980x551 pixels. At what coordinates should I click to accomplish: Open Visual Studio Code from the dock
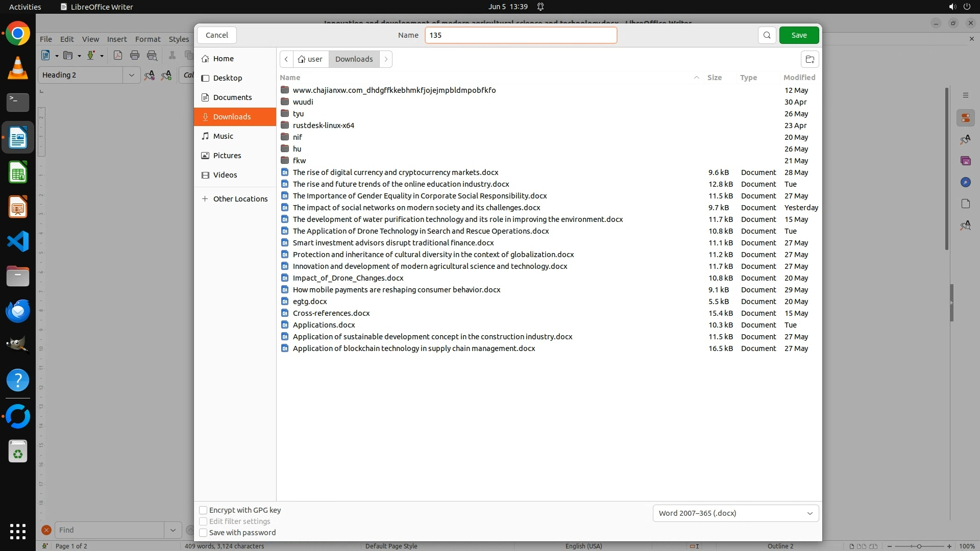[x=18, y=241]
